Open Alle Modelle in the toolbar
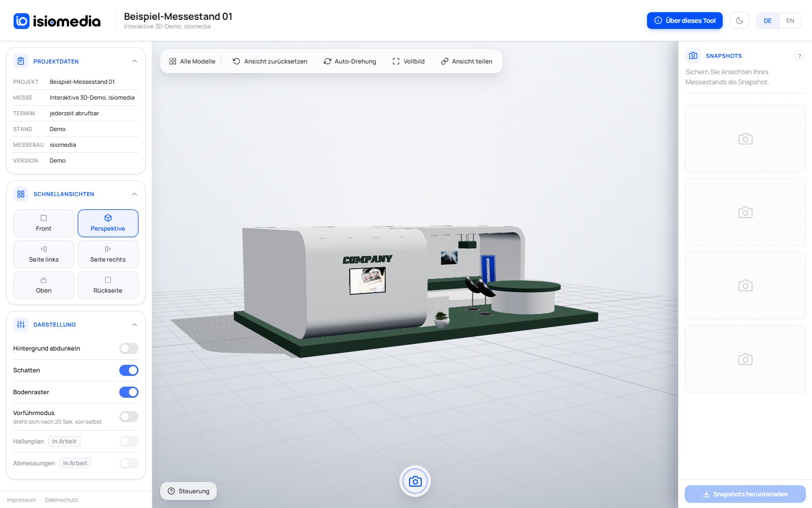Viewport: 812px width, 508px height. (192, 61)
